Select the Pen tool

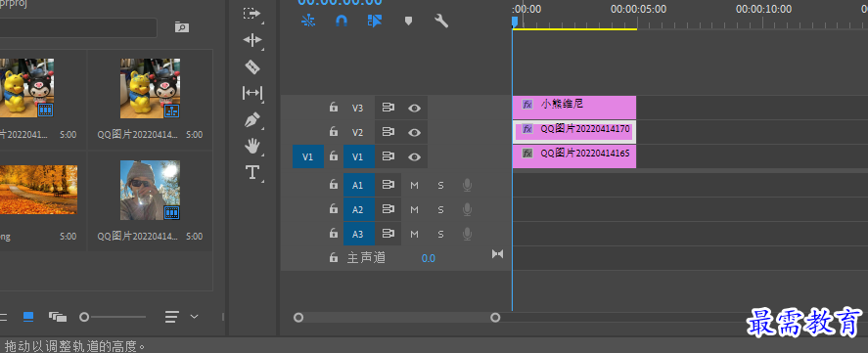click(x=252, y=119)
